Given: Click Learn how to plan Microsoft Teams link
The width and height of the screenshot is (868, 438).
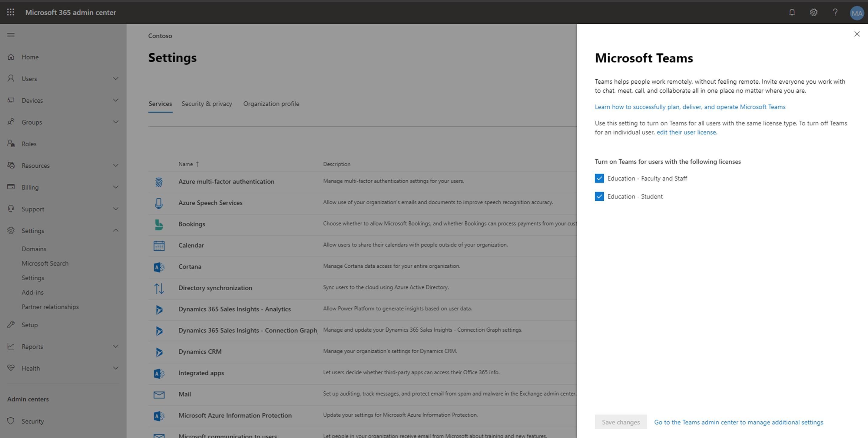Looking at the screenshot, I should [x=691, y=106].
